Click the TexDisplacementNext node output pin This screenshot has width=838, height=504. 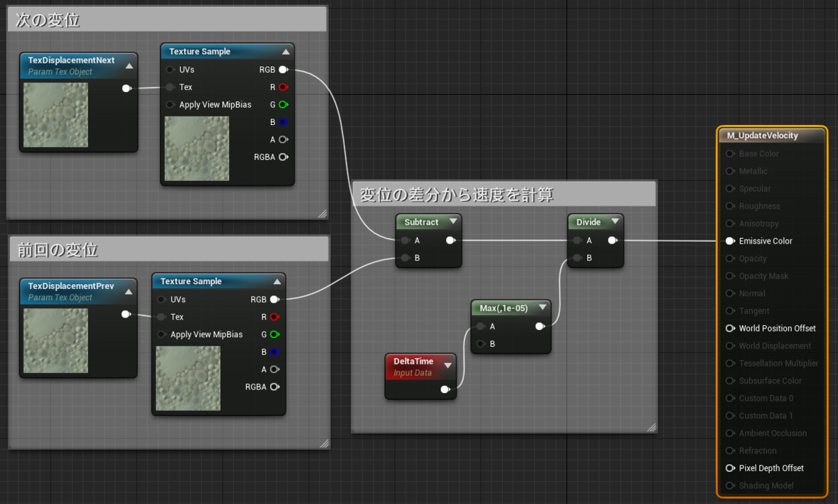pyautogui.click(x=126, y=88)
